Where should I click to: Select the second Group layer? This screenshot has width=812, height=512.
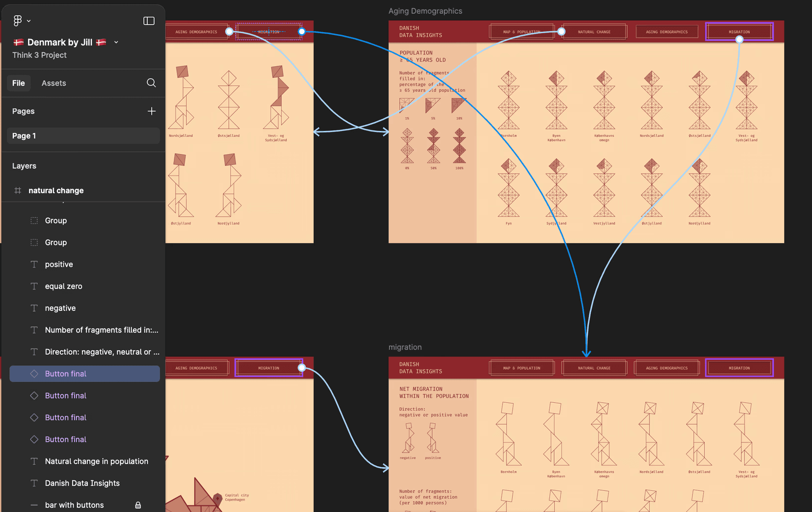pos(84,242)
